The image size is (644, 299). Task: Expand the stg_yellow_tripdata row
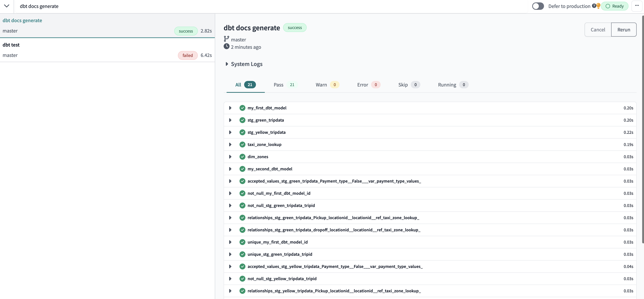tap(230, 132)
